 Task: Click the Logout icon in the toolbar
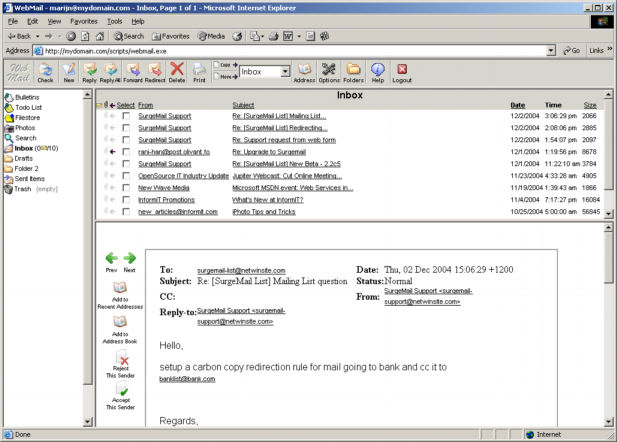point(402,72)
